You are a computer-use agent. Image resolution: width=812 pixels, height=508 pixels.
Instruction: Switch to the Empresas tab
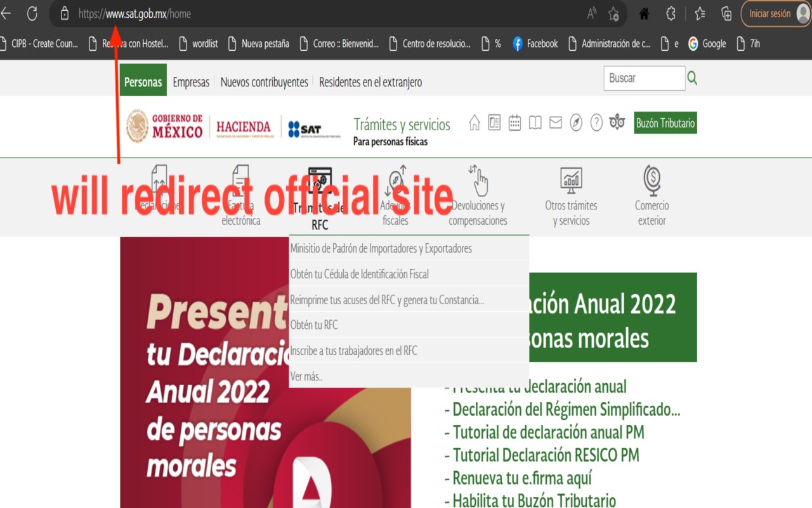pyautogui.click(x=191, y=82)
